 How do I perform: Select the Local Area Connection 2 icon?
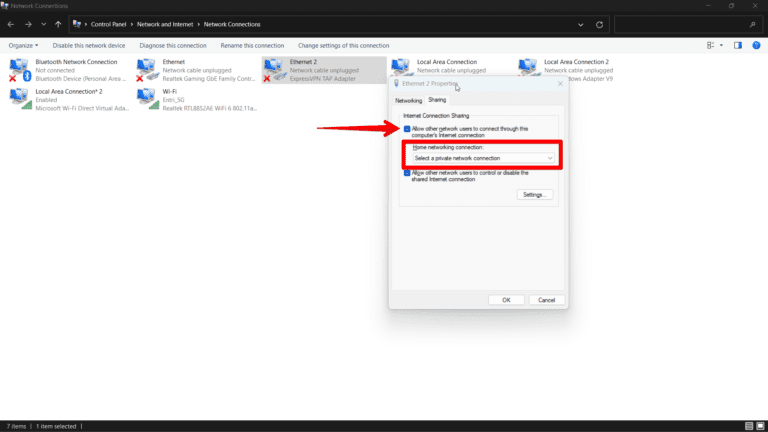click(x=528, y=66)
